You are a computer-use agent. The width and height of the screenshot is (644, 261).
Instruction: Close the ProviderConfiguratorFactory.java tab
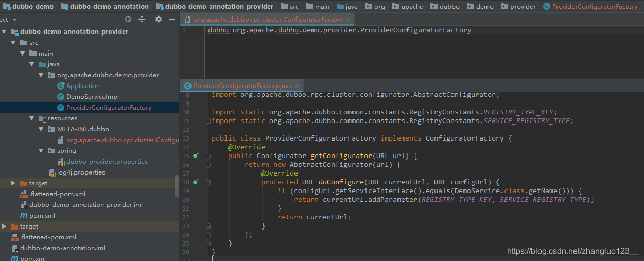click(298, 86)
